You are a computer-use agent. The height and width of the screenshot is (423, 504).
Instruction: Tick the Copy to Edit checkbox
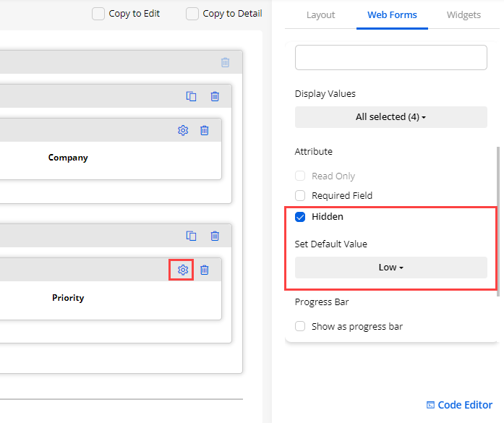coord(98,14)
